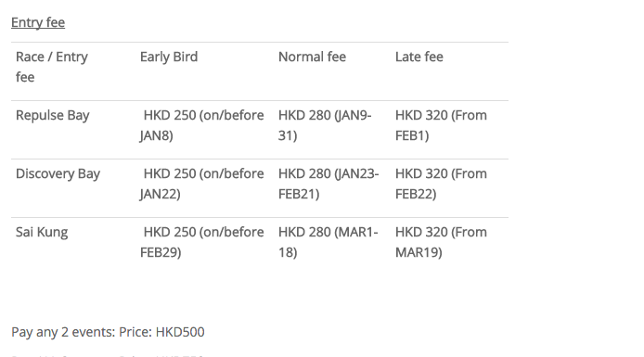
Task: Select the Discovery Bay row label
Action: [58, 173]
